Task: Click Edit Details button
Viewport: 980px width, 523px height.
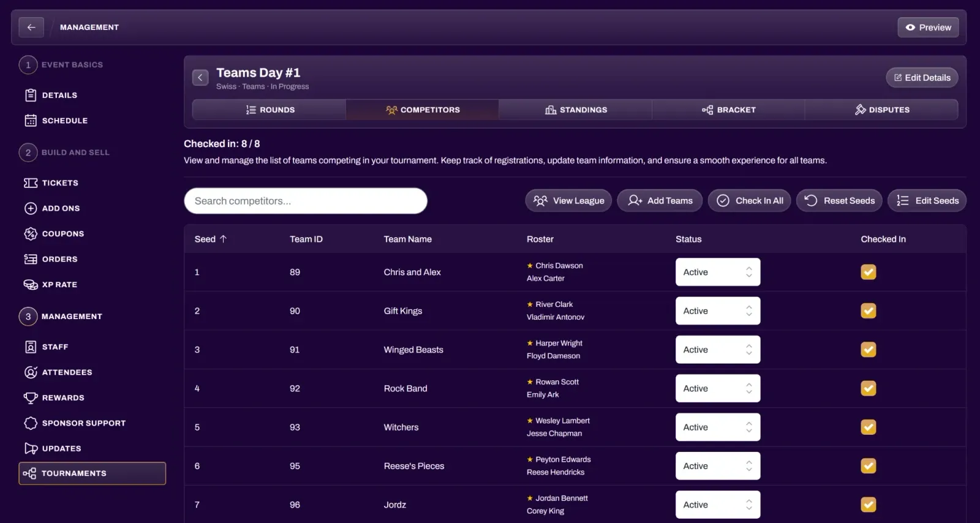Action: tap(922, 78)
